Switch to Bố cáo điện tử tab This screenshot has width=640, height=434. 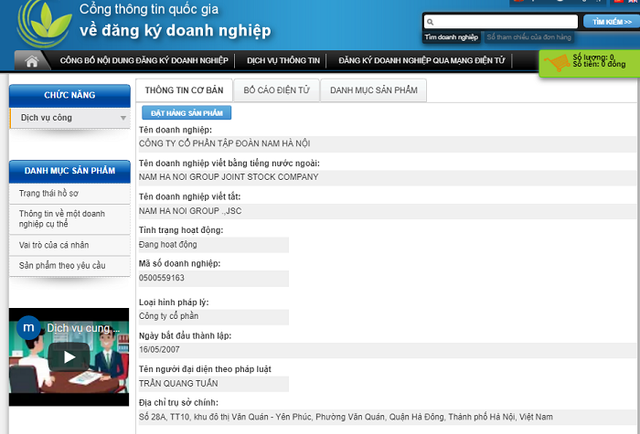[x=275, y=91]
